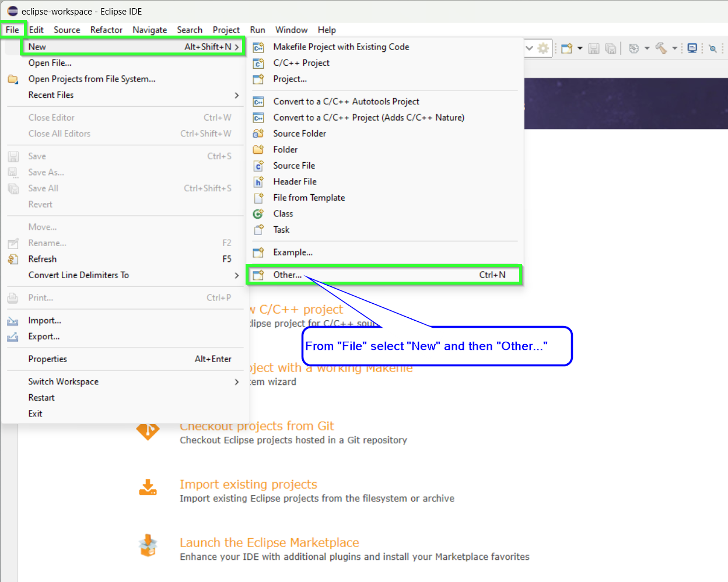
Task: Click the Build hammer icon in toolbar
Action: click(661, 48)
